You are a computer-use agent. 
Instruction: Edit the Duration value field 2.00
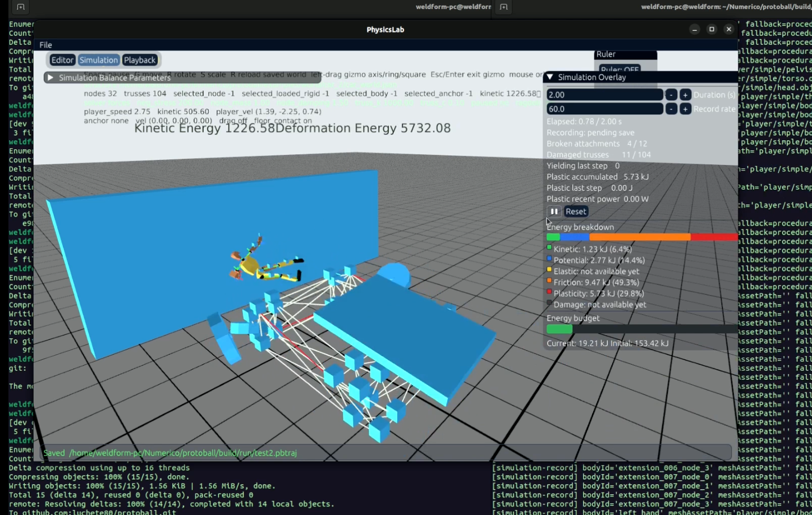coord(604,95)
